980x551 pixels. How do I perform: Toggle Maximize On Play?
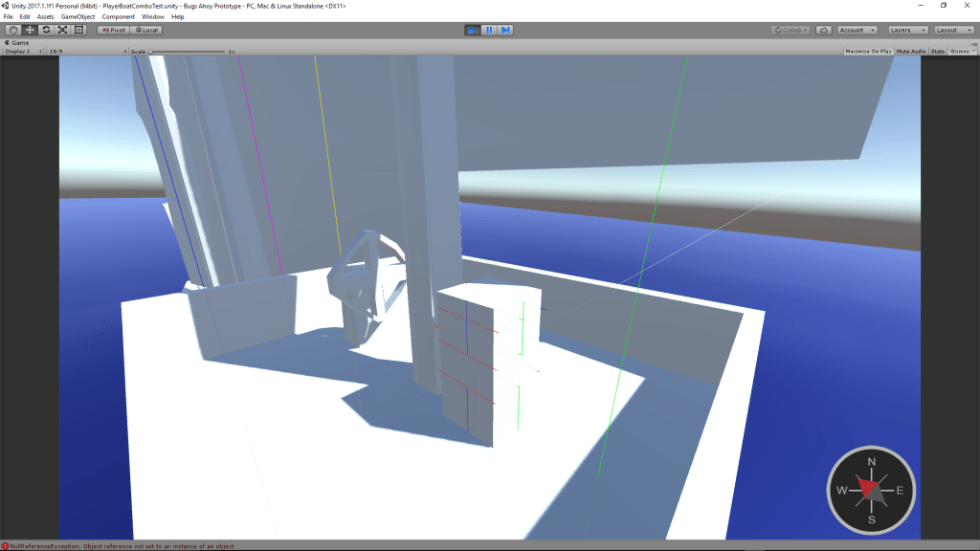click(x=868, y=51)
